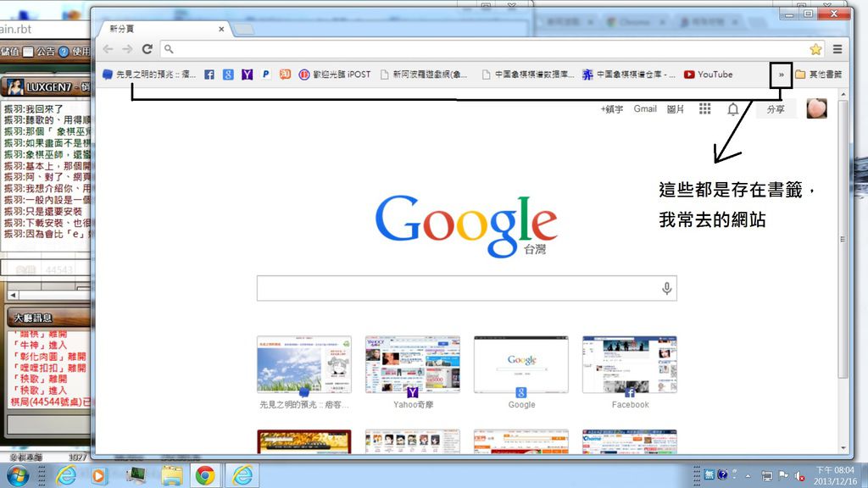
Task: Open the 中国象棋棋谱数据库 bookmark
Action: point(528,75)
